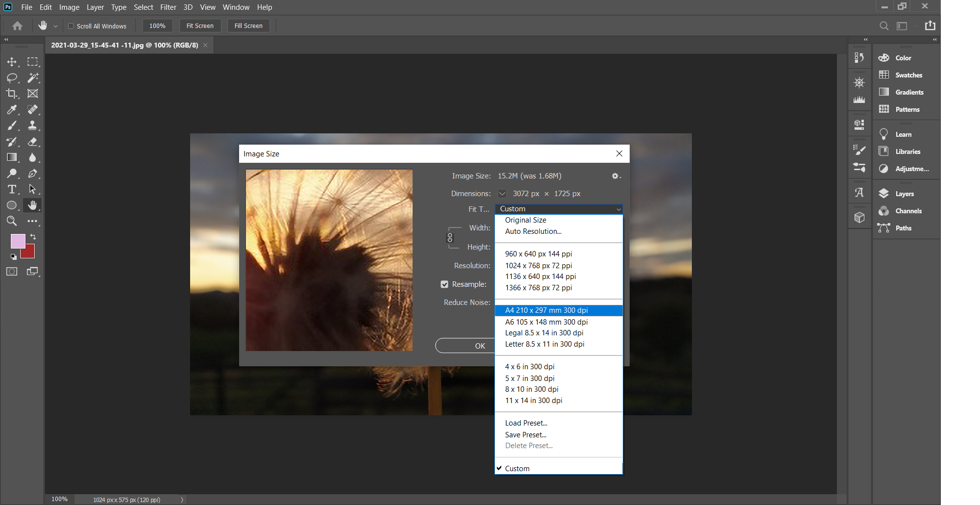Open the Filter menu
This screenshot has height=505, width=980.
(168, 7)
